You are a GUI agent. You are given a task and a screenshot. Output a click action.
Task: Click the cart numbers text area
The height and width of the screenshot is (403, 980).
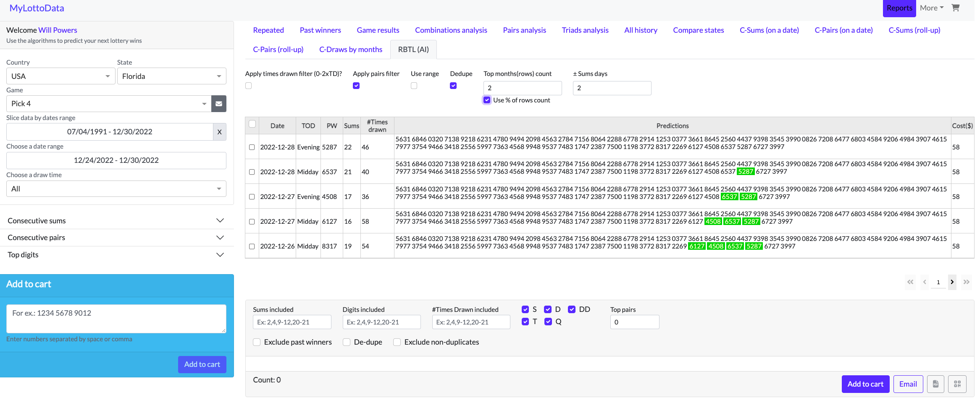[116, 319]
